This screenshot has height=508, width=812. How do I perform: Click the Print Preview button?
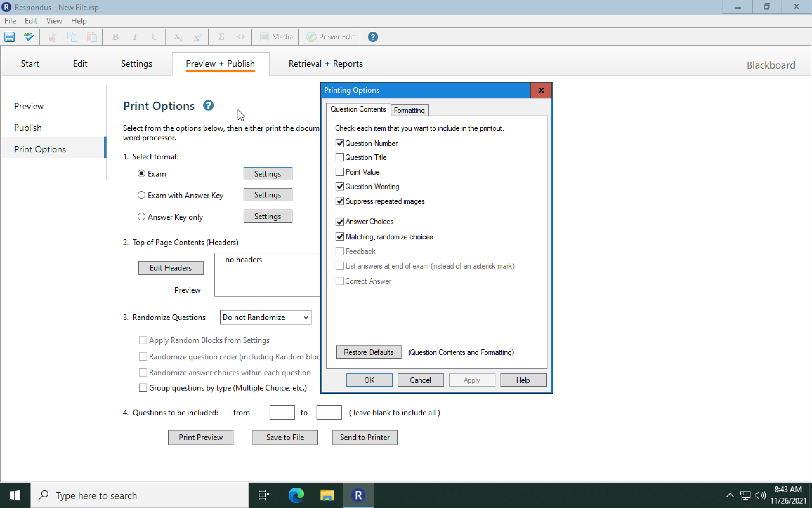pyautogui.click(x=201, y=437)
